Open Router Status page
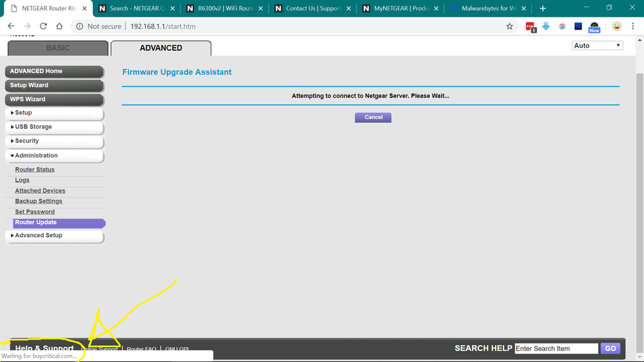This screenshot has height=362, width=644. point(35,169)
